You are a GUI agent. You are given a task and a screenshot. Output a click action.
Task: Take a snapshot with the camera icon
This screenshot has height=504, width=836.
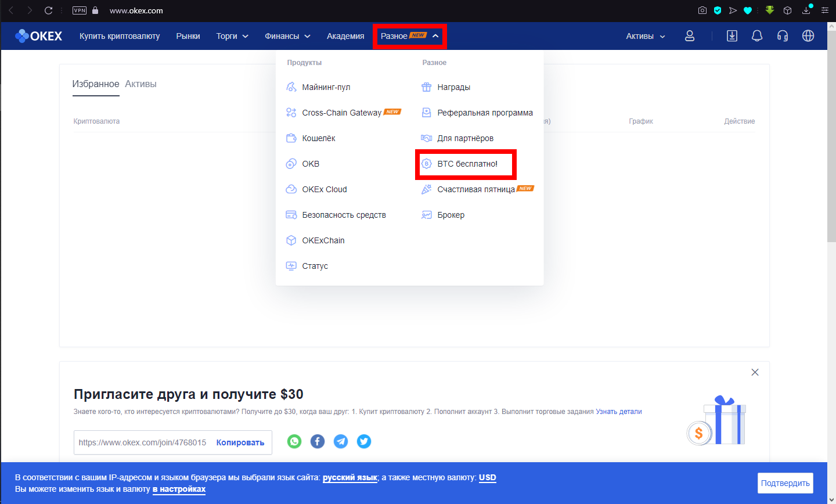tap(702, 10)
